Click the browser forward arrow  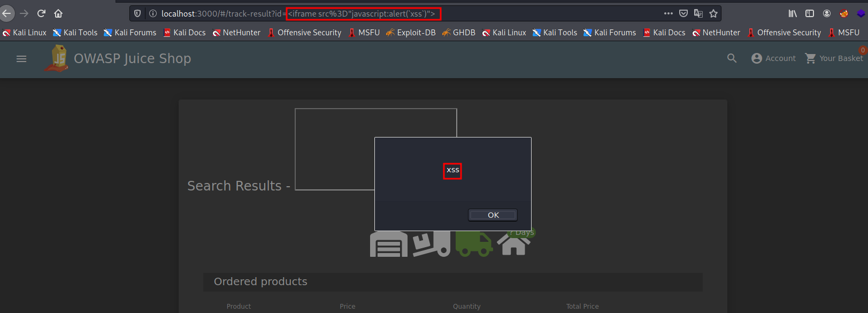coord(24,13)
